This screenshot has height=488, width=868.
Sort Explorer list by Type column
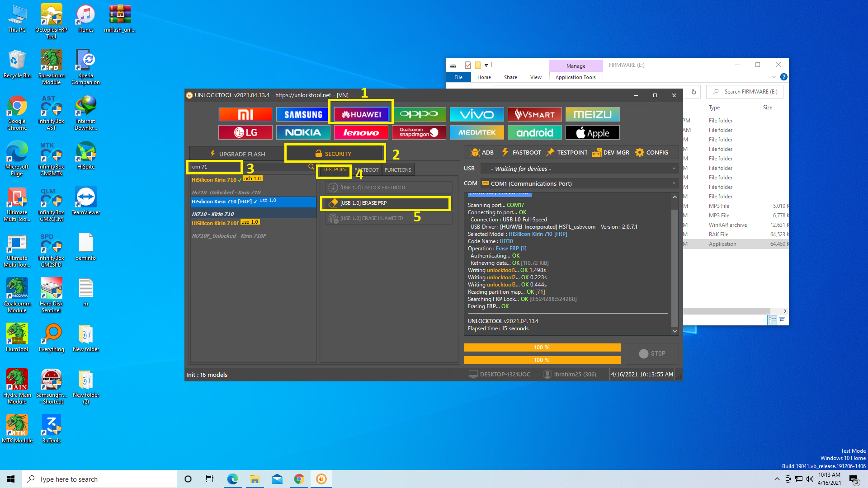coord(714,108)
